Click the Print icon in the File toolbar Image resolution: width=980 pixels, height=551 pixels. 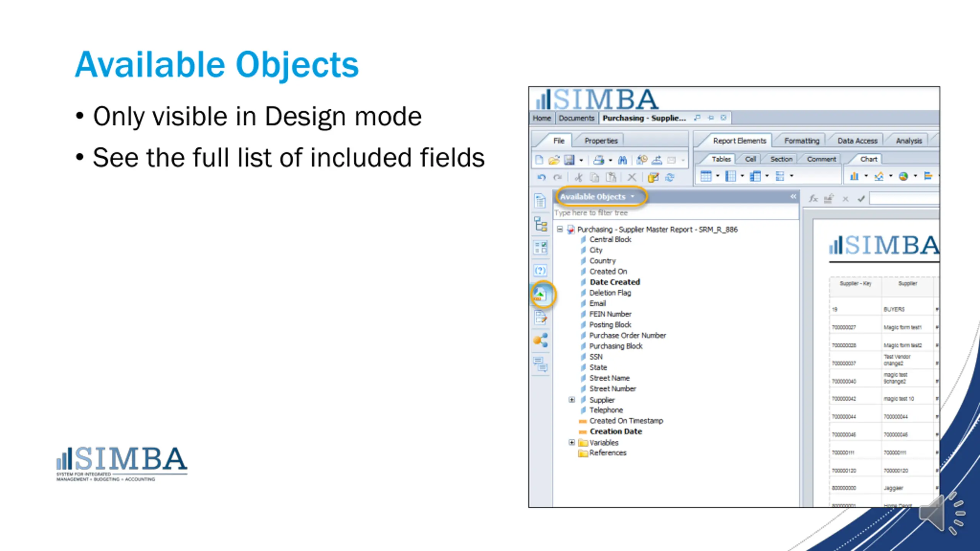(x=599, y=160)
